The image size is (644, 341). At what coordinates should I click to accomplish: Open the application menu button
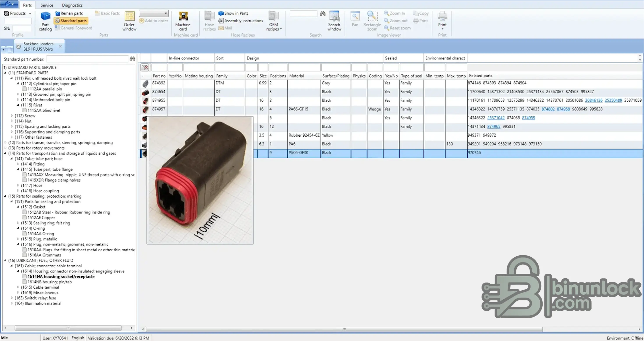point(9,4)
